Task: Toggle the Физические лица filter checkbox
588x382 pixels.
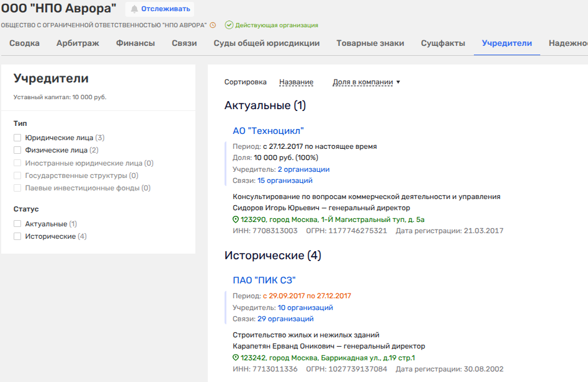Action: pos(17,150)
